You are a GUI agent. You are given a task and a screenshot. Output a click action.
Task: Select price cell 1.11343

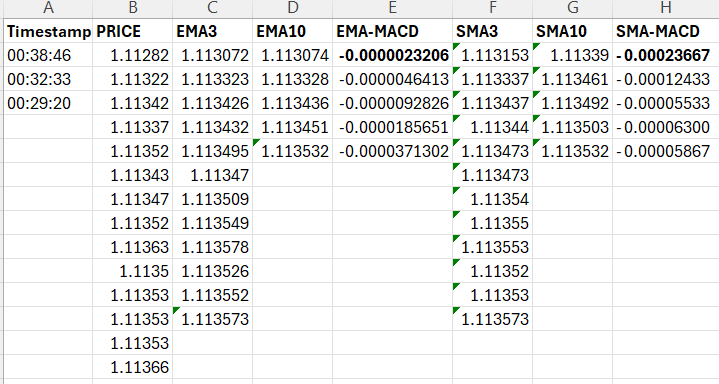click(x=133, y=175)
